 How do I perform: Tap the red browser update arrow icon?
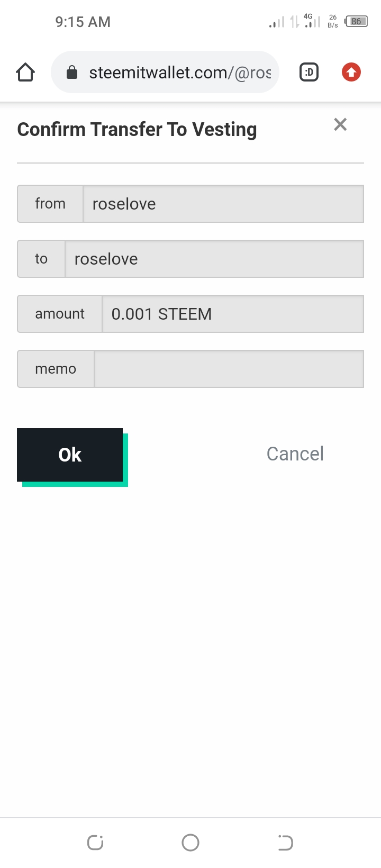point(351,72)
